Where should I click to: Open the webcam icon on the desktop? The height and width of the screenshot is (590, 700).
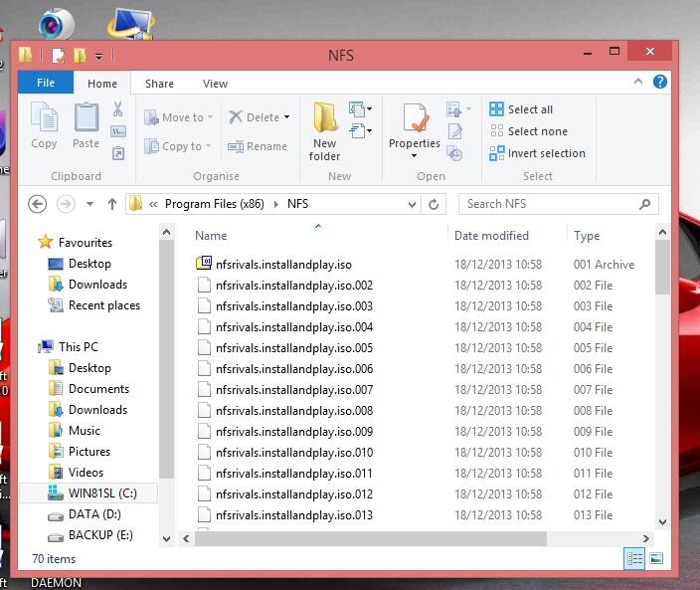(56, 23)
